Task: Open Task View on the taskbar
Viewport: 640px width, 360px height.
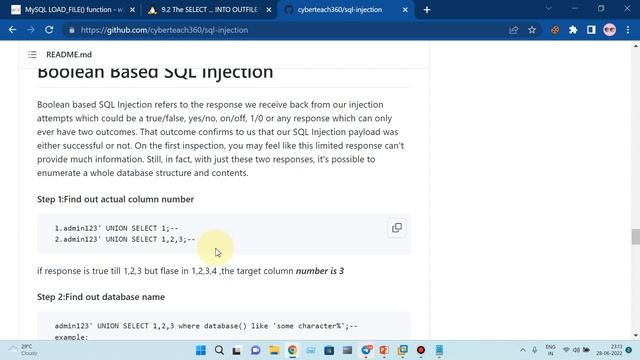Action: (x=237, y=350)
